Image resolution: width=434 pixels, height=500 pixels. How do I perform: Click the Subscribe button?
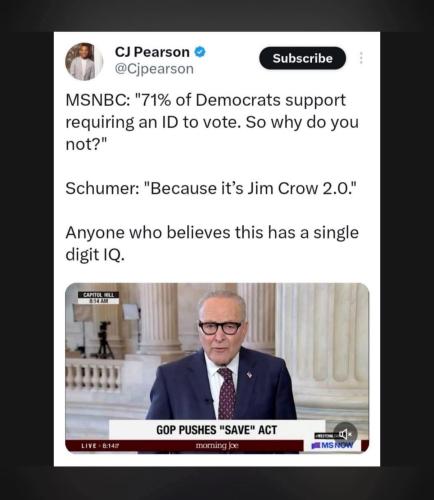tap(302, 58)
